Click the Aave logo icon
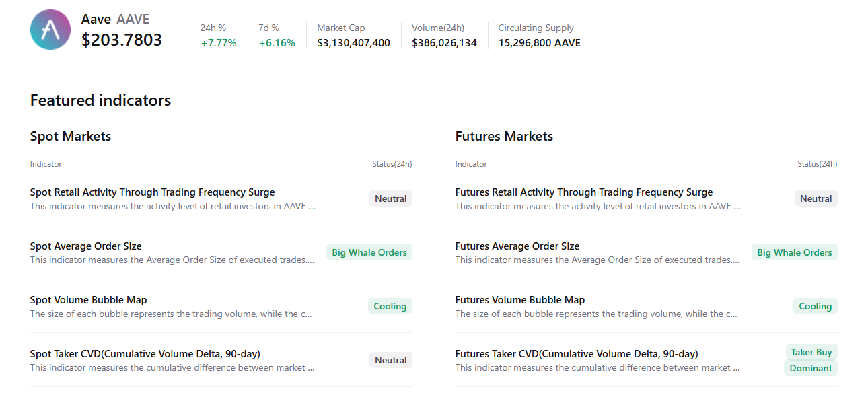Viewport: 868px width, 401px height. tap(50, 29)
